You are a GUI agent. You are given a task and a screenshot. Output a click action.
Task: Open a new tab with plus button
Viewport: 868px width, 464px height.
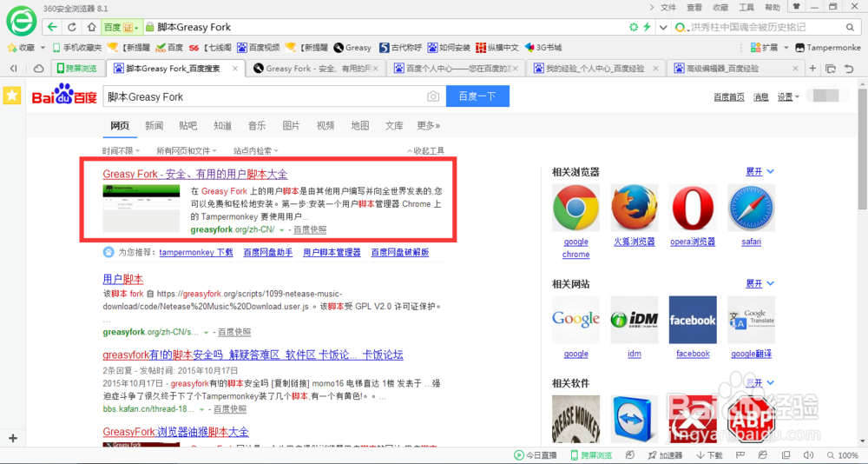pyautogui.click(x=812, y=68)
